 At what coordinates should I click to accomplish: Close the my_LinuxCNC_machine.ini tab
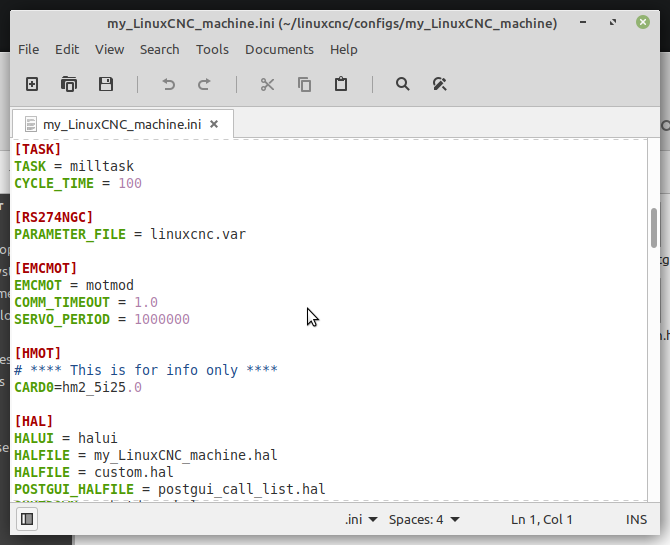point(214,124)
